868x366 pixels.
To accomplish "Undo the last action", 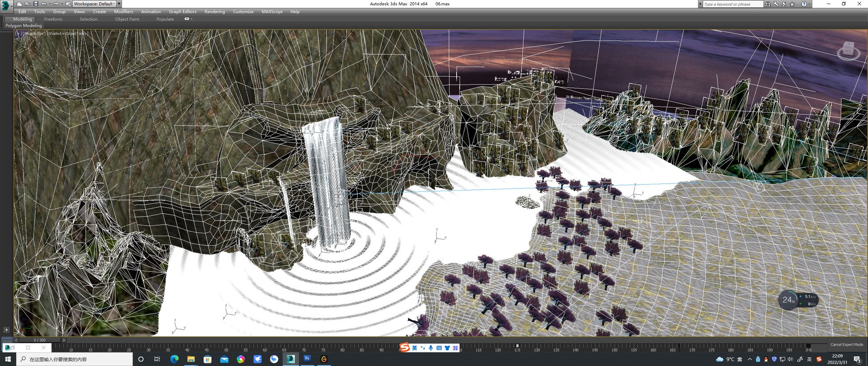I will [x=43, y=4].
